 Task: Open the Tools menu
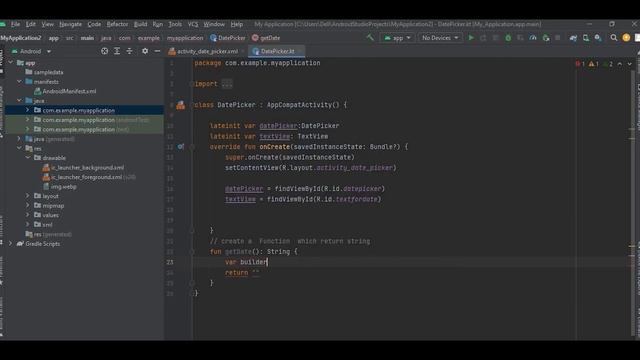175,24
